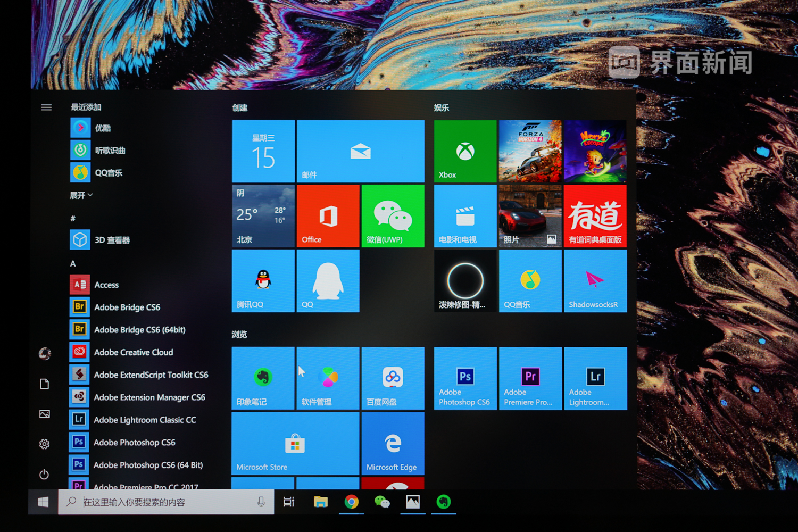Open File Explorer from the taskbar
This screenshot has height=532, width=798.
tap(321, 502)
